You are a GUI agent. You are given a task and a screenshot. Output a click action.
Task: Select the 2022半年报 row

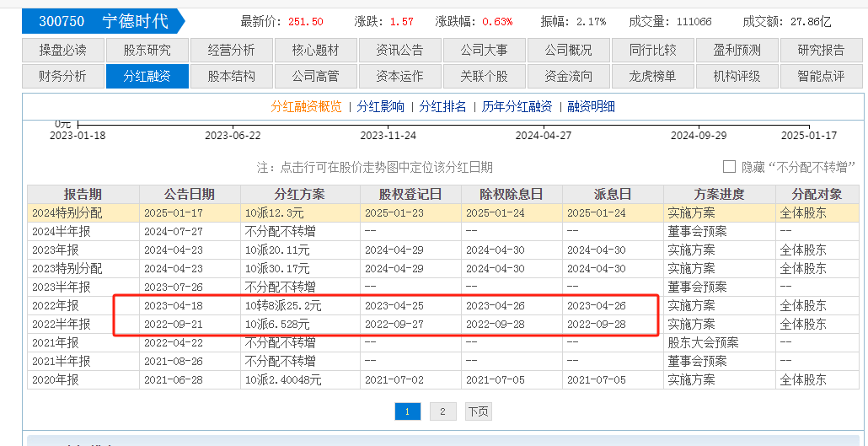(443, 324)
